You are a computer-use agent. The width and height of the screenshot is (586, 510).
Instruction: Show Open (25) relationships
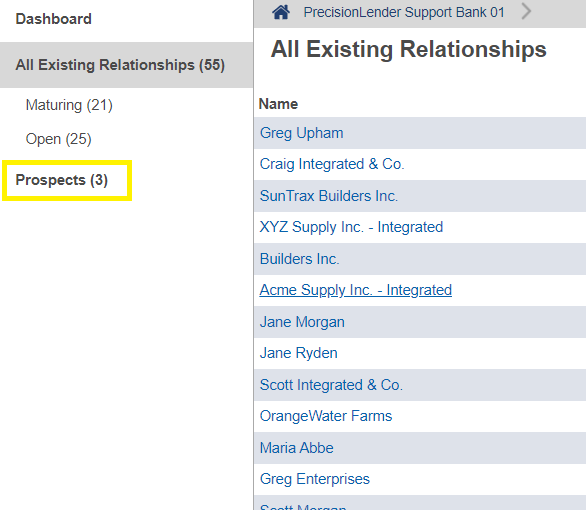pos(58,139)
